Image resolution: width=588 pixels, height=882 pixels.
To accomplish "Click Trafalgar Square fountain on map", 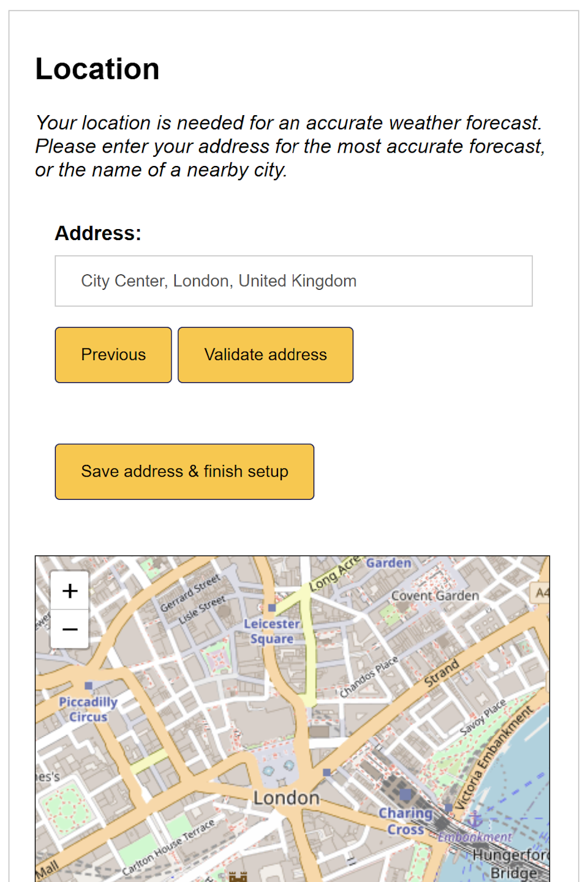I will [x=268, y=771].
